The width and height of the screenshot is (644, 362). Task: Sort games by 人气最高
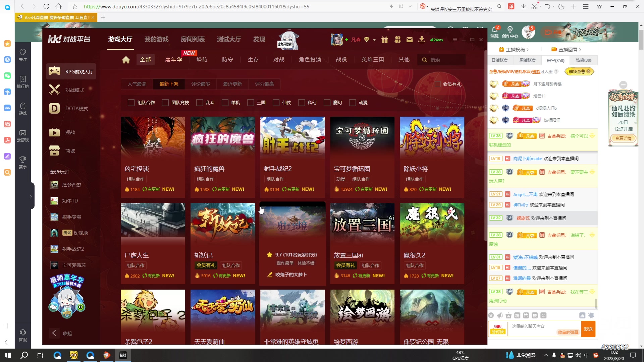(137, 84)
